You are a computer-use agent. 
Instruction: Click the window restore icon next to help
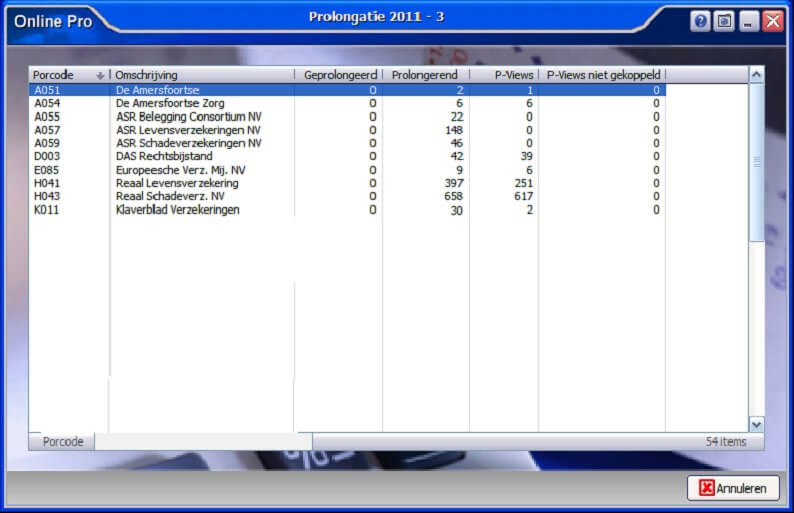click(724, 21)
